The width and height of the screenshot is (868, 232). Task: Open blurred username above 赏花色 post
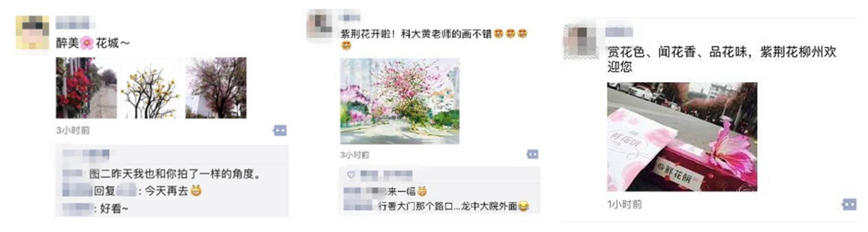pyautogui.click(x=619, y=32)
